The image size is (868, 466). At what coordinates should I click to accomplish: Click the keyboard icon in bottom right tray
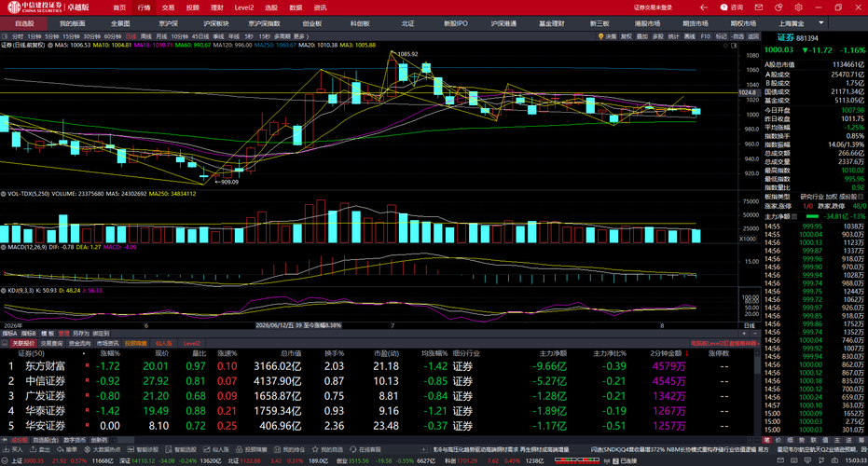click(x=793, y=459)
